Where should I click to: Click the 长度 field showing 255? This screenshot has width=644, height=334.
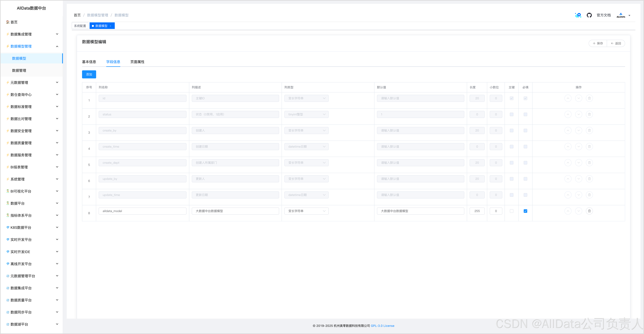pos(477,211)
